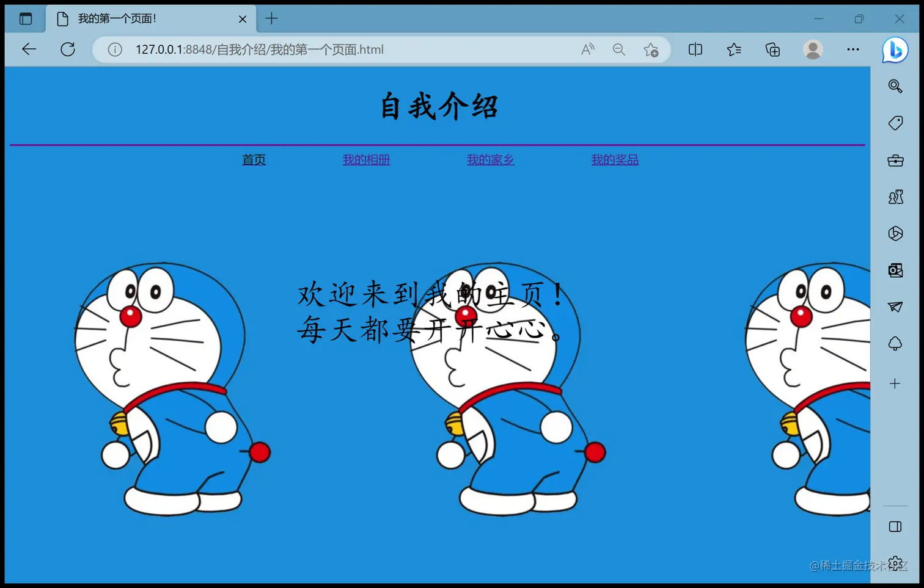Screen dimensions: 924x588
Task: Open the Tools sidebar panel
Action: (895, 160)
